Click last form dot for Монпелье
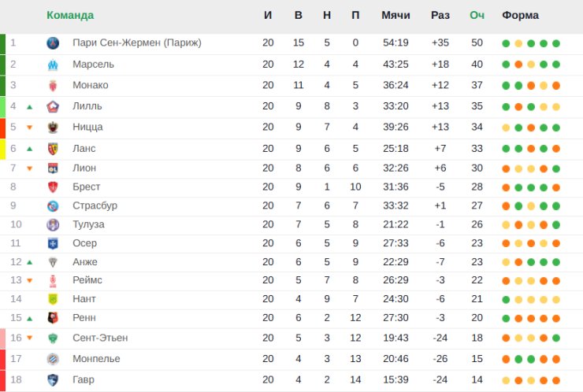The height and width of the screenshot is (392, 583). [x=556, y=359]
